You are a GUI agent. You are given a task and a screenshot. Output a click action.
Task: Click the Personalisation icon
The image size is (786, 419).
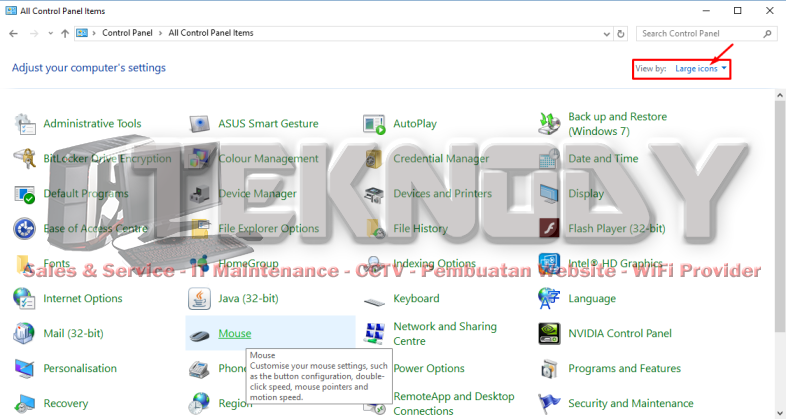[24, 369]
